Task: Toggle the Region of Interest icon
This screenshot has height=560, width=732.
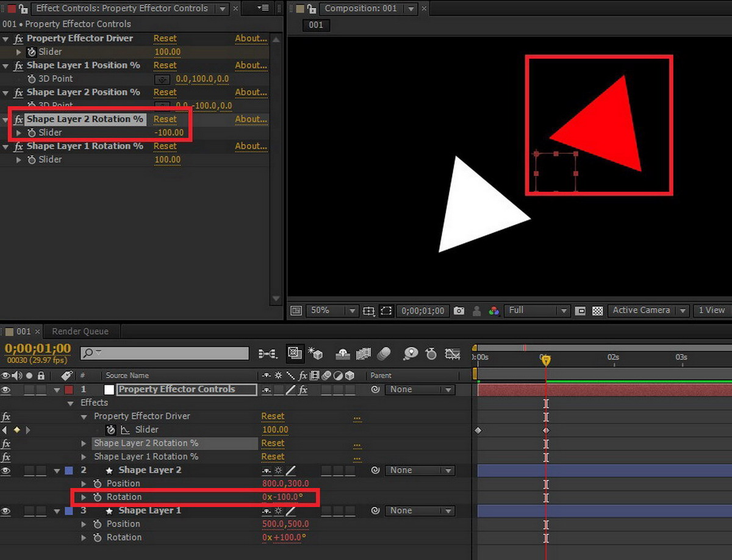Action: click(x=386, y=311)
